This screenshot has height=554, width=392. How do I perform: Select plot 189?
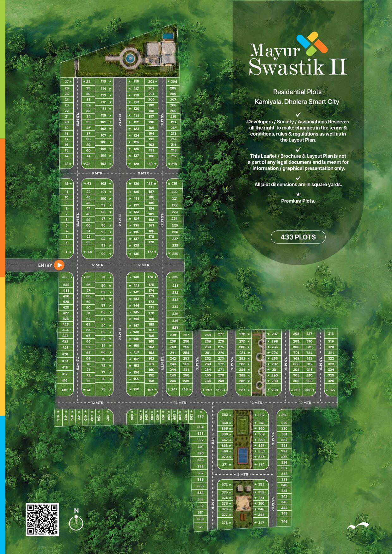click(151, 164)
